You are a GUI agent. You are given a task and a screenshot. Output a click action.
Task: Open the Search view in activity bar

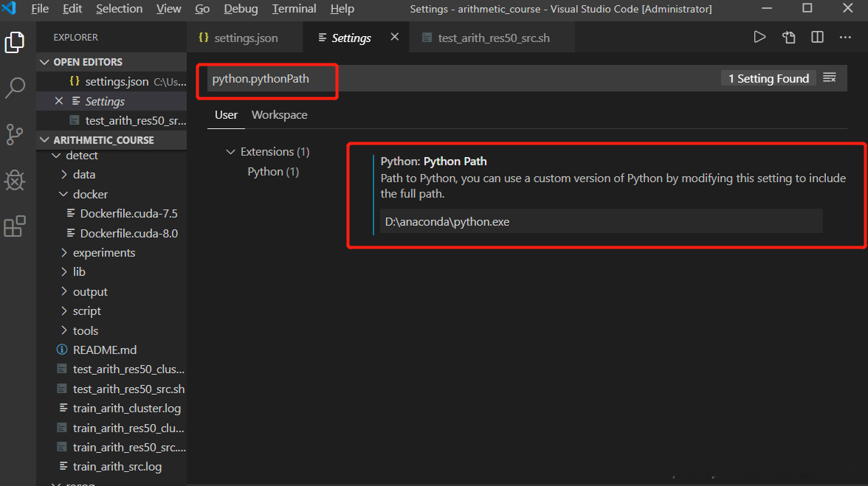tap(15, 88)
